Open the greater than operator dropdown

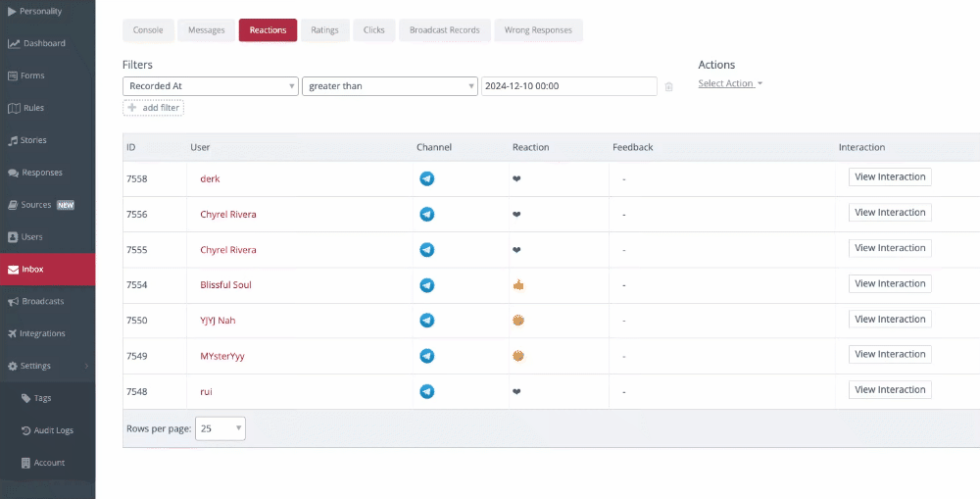389,86
